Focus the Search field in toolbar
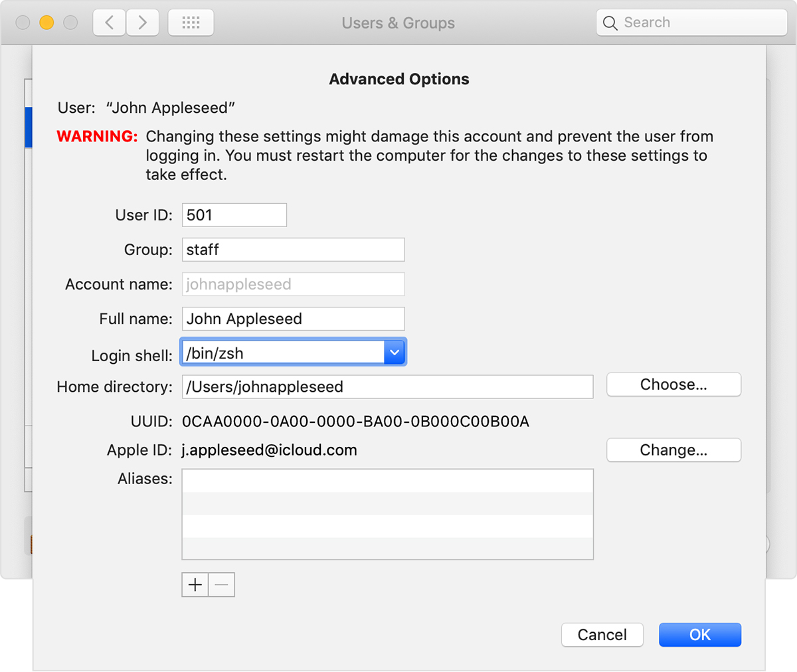Image resolution: width=797 pixels, height=672 pixels. tap(701, 23)
